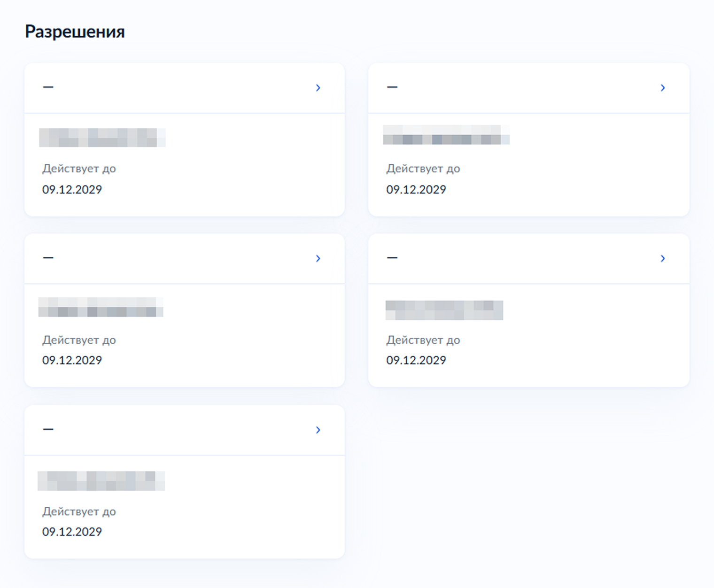Select the dash title of the first card
Viewport: 714px width, 588px height.
tap(48, 87)
